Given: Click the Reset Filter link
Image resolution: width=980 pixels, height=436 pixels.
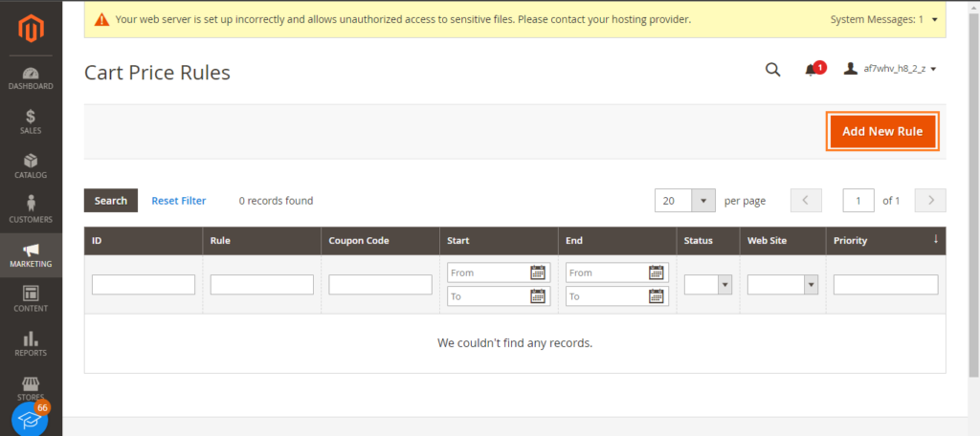Looking at the screenshot, I should pos(179,201).
